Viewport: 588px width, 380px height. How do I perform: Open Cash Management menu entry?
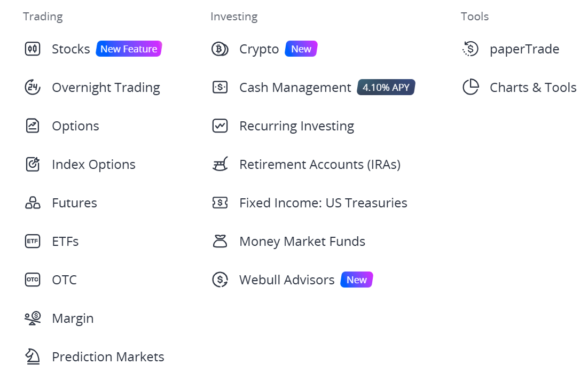[x=295, y=88]
